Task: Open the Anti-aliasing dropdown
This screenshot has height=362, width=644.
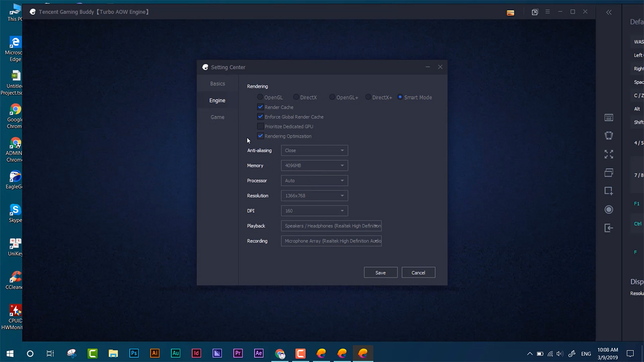Action: point(314,150)
